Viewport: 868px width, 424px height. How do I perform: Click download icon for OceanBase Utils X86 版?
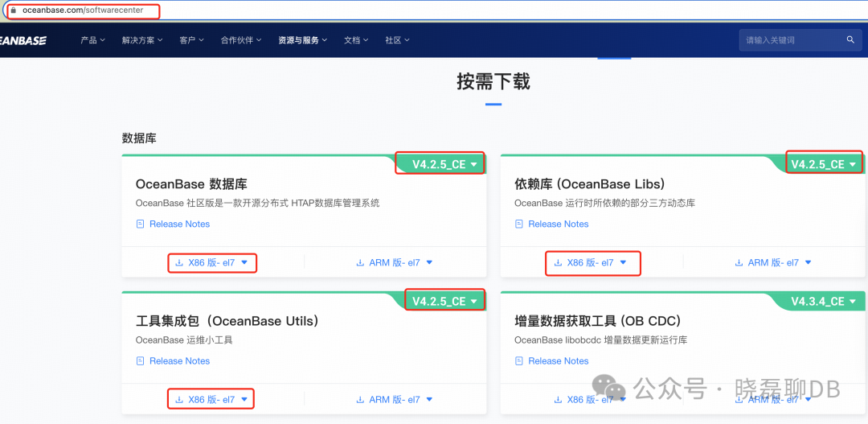click(178, 399)
